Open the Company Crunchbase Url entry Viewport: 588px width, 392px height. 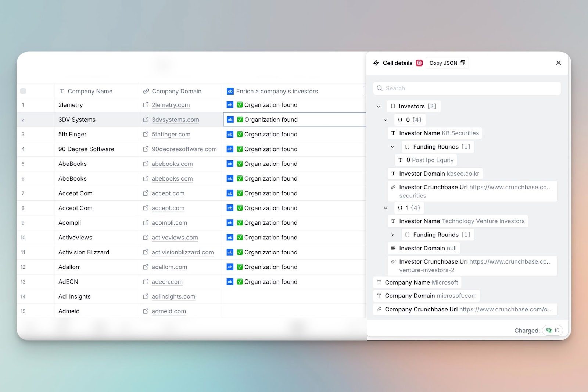click(465, 309)
